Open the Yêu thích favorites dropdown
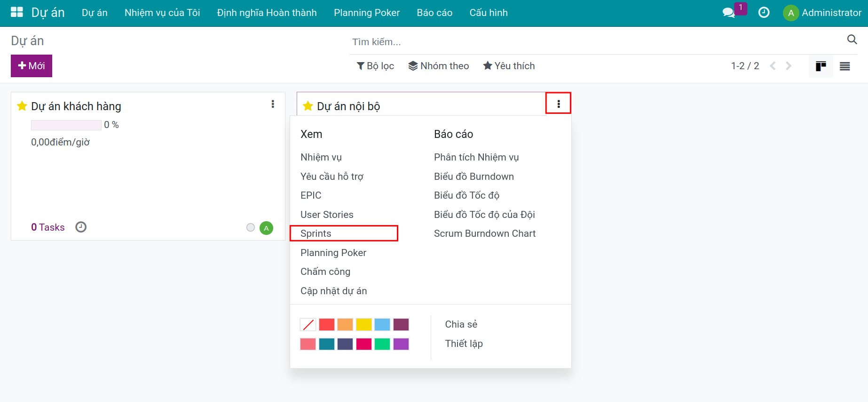The width and height of the screenshot is (868, 402). [x=509, y=66]
